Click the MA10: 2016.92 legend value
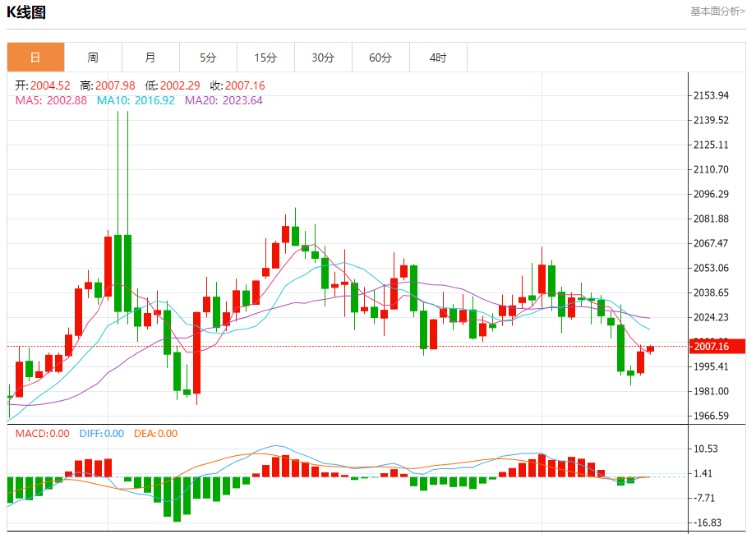 click(x=136, y=100)
